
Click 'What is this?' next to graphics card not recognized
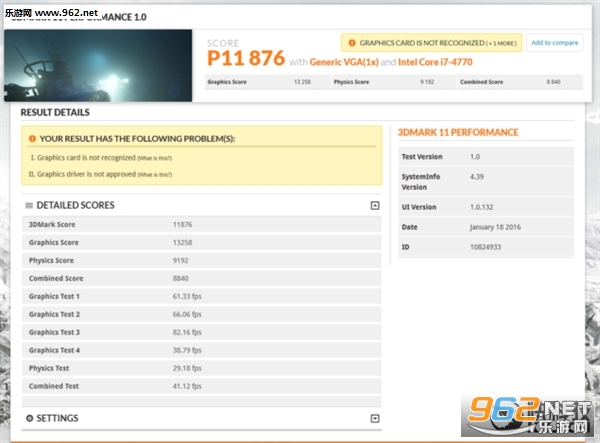155,158
